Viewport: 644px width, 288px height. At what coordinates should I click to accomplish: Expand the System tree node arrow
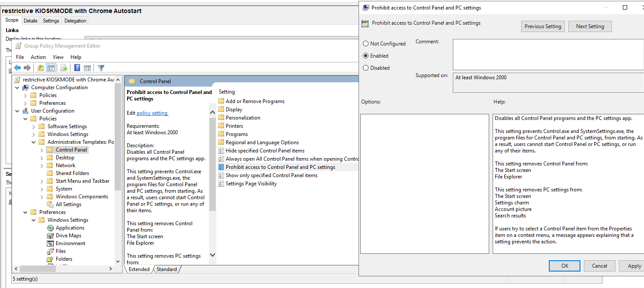[x=42, y=189]
